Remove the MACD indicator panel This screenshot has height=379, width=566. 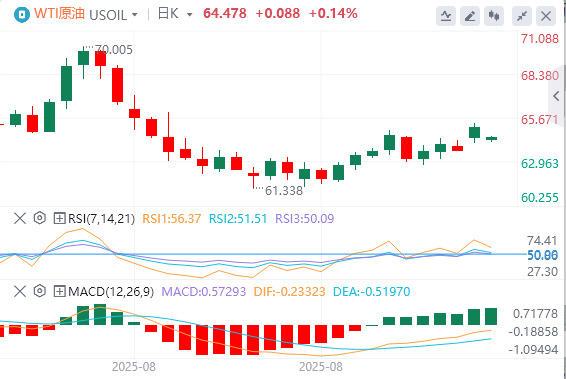20,291
